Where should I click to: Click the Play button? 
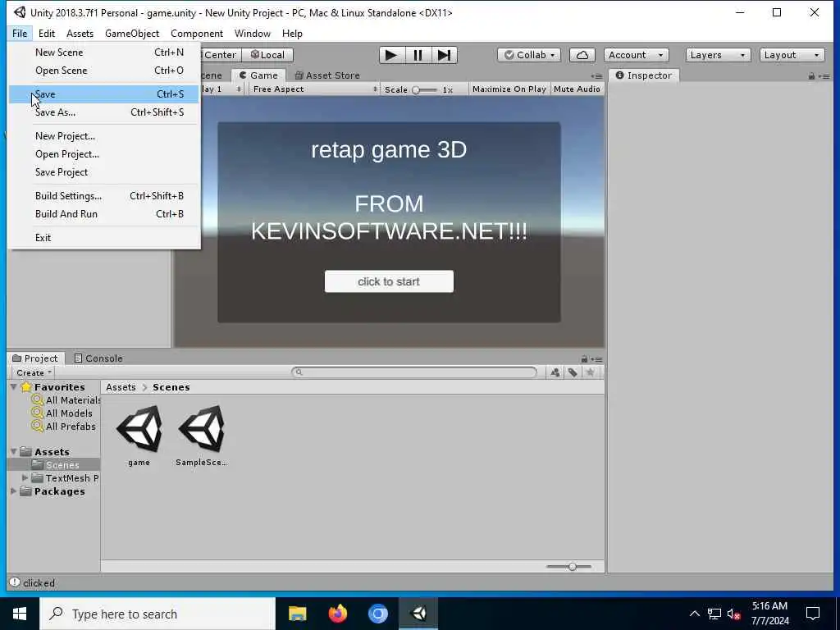click(x=391, y=55)
